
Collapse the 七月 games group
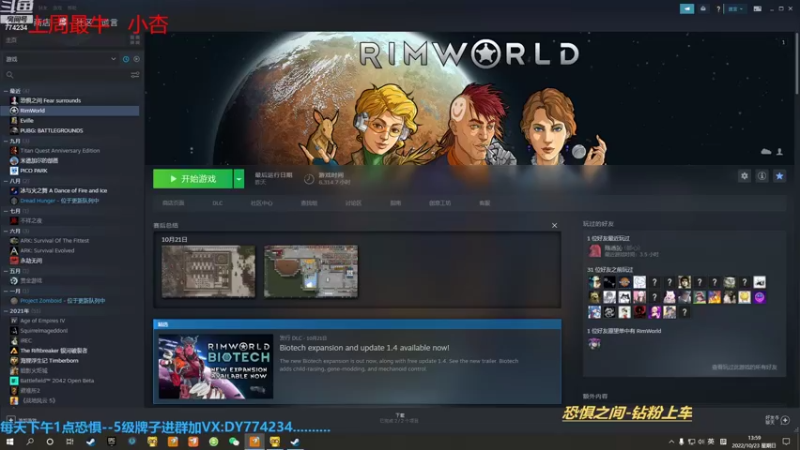coord(6,211)
